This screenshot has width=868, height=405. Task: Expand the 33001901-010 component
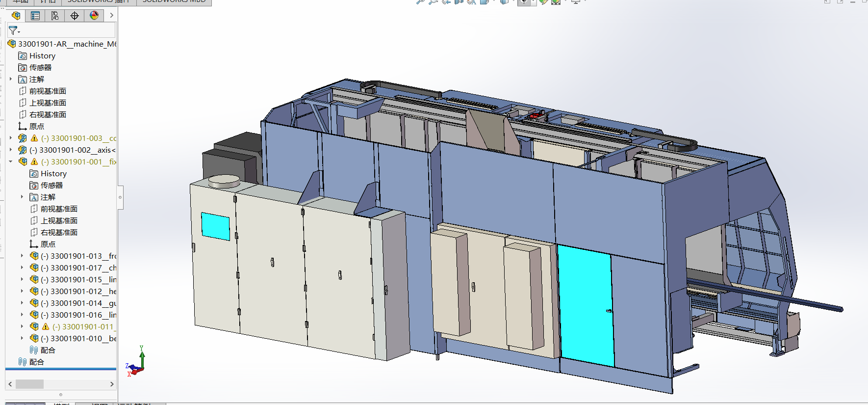pyautogui.click(x=22, y=338)
